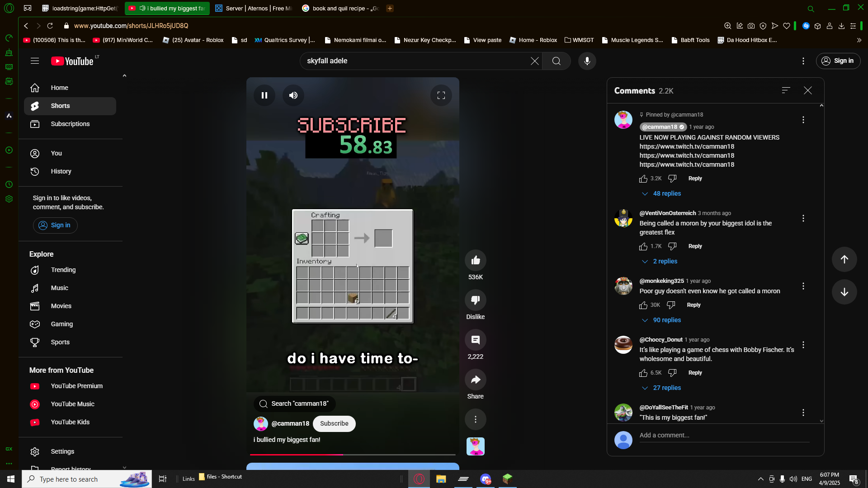The image size is (868, 488).
Task: Open Windows Start menu
Action: 11,479
